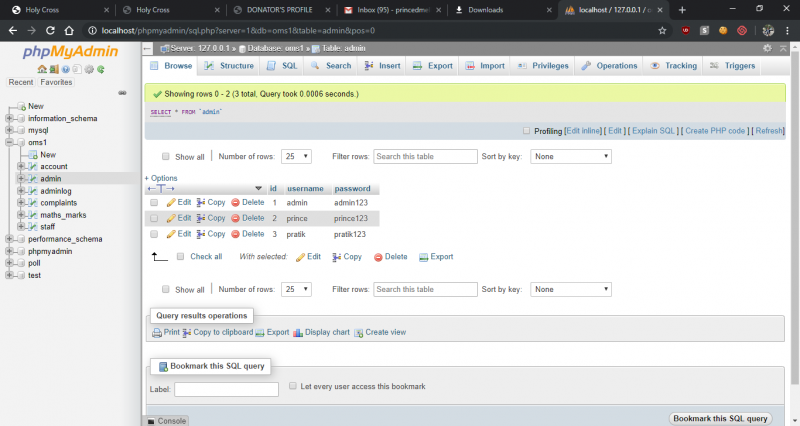
Task: Switch to the Structure tab
Action: pyautogui.click(x=229, y=65)
